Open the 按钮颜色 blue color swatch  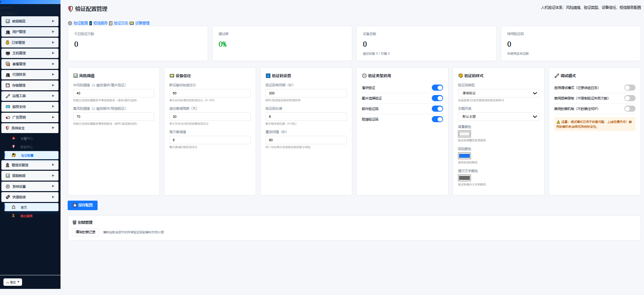pyautogui.click(x=464, y=156)
